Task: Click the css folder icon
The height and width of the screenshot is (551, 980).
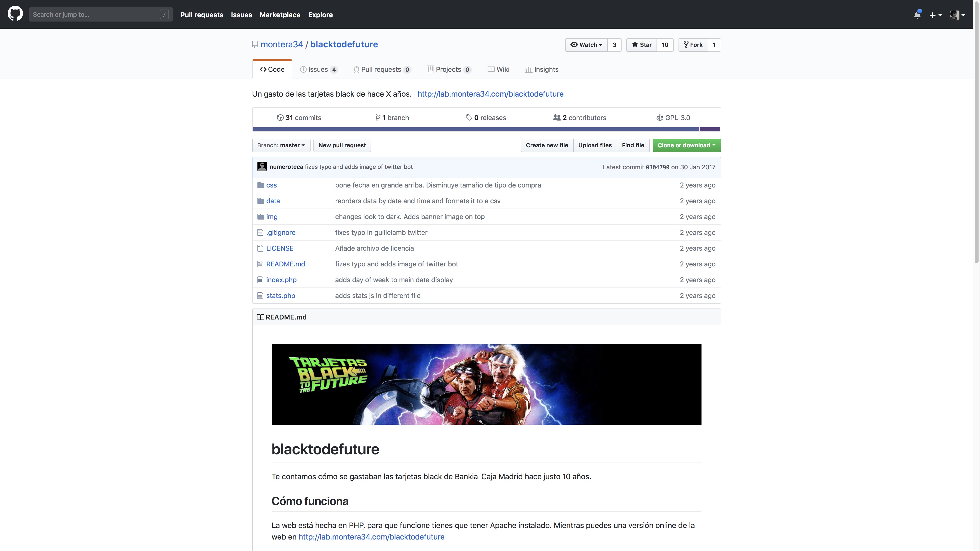Action: point(261,185)
